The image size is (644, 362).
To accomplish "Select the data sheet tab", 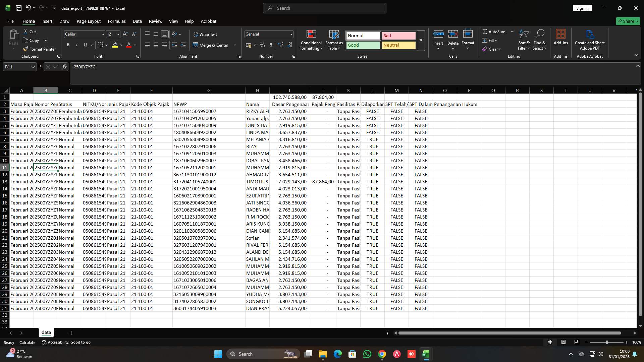I will point(46,333).
